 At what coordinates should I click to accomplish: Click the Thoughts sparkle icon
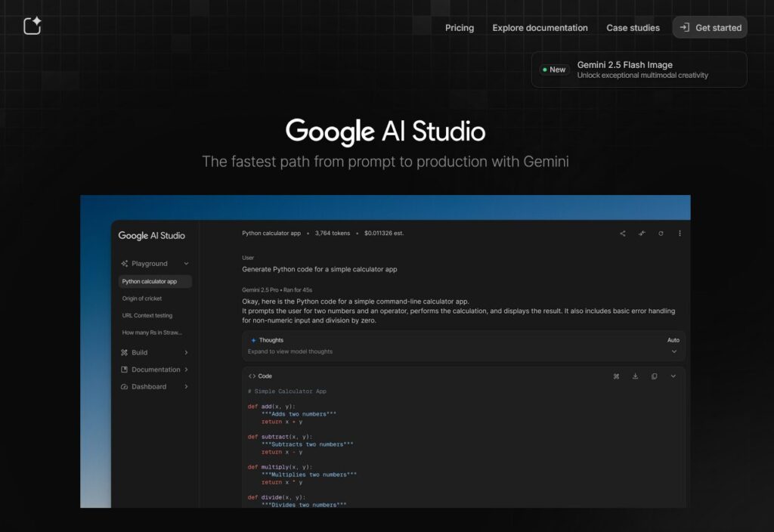(x=253, y=340)
